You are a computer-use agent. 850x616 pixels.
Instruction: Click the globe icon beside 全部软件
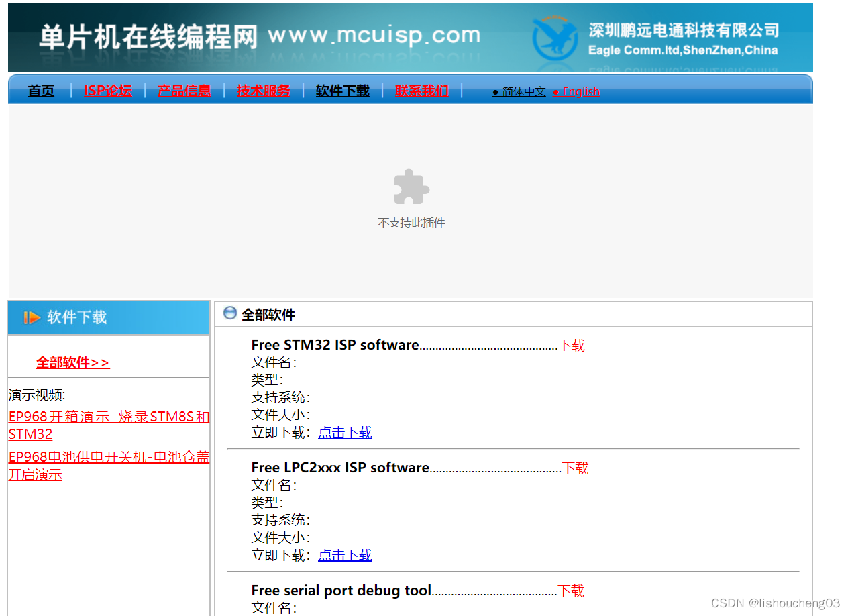[229, 313]
